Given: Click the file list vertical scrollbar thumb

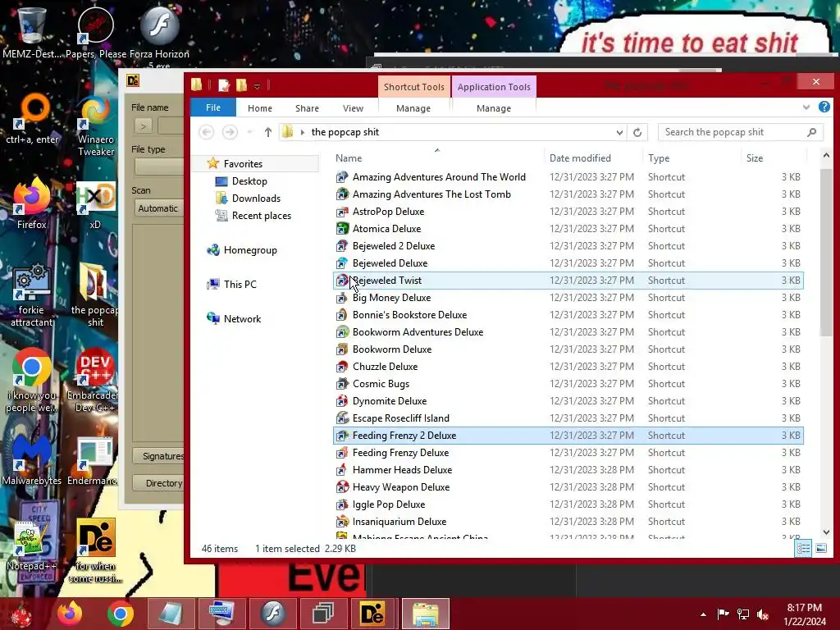Looking at the screenshot, I should [x=825, y=253].
